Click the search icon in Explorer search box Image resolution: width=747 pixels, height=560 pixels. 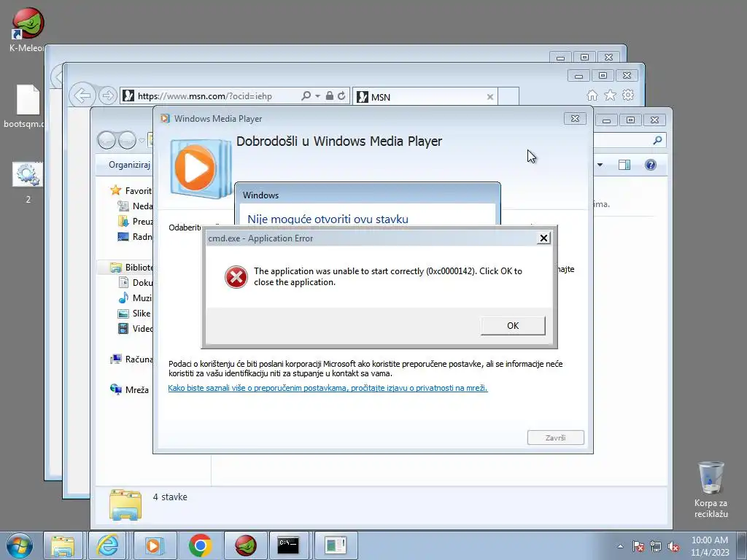click(x=657, y=140)
